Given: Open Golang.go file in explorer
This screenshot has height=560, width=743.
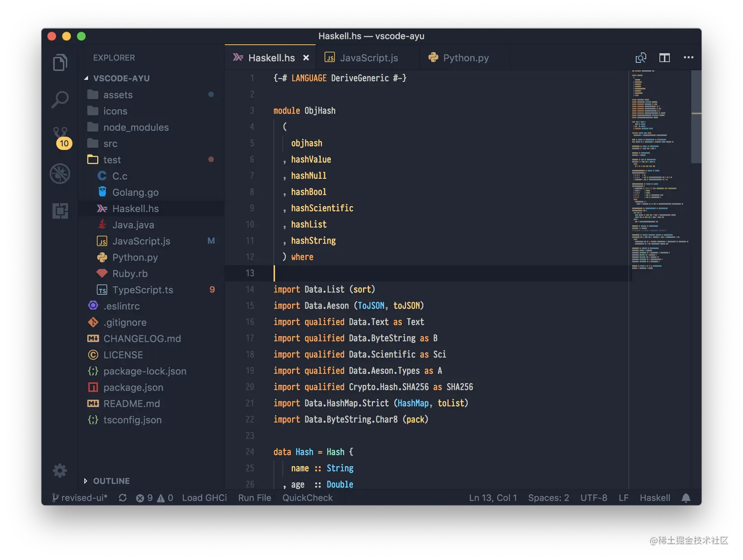Looking at the screenshot, I should [x=151, y=192].
